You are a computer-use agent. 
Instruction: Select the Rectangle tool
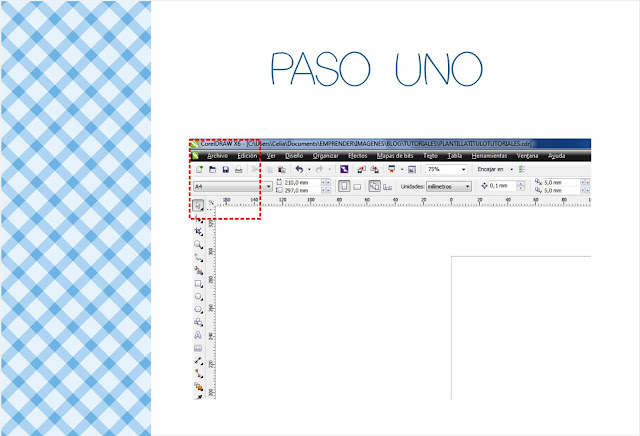coord(198,283)
